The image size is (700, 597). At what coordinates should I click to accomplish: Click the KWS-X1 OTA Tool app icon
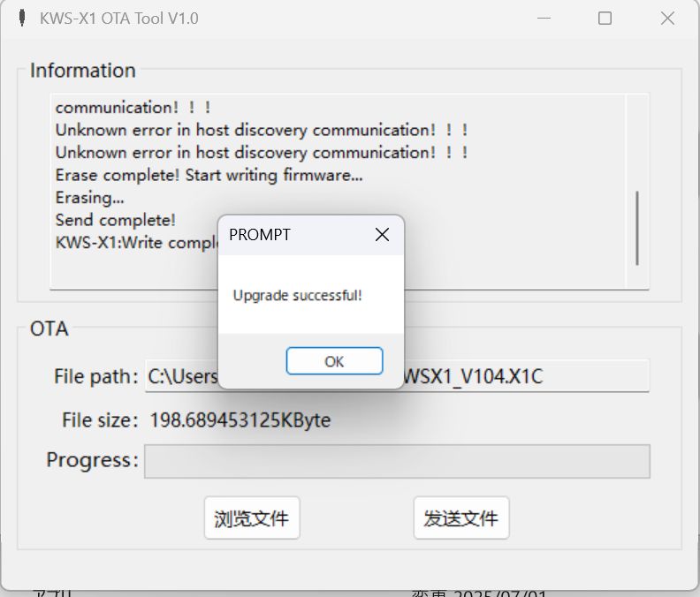click(22, 19)
